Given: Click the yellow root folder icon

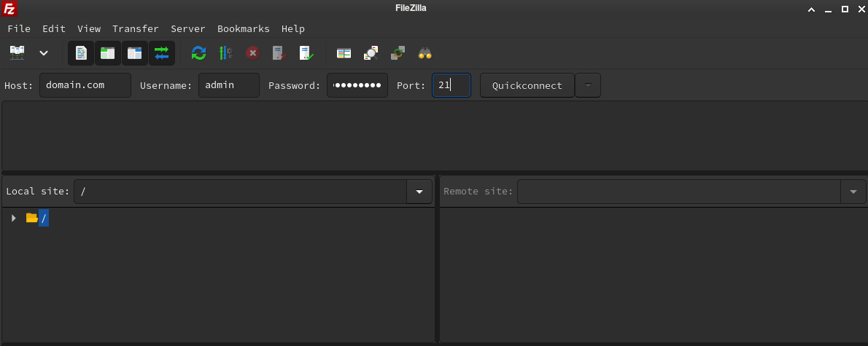Looking at the screenshot, I should (31, 218).
